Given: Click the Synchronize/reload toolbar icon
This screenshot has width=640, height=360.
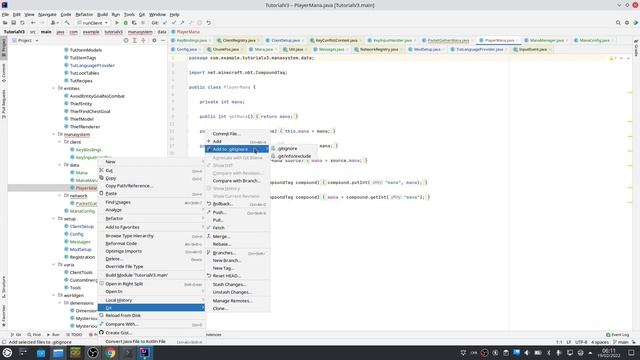Looking at the screenshot, I should pyautogui.click(x=22, y=23).
